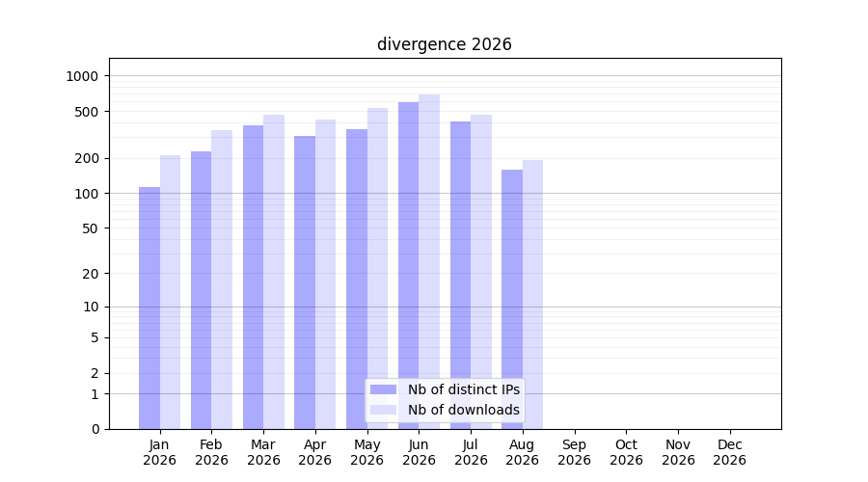This screenshot has height=482, width=868.
Task: Click the y-axis tick label '50'
Action: [x=91, y=228]
